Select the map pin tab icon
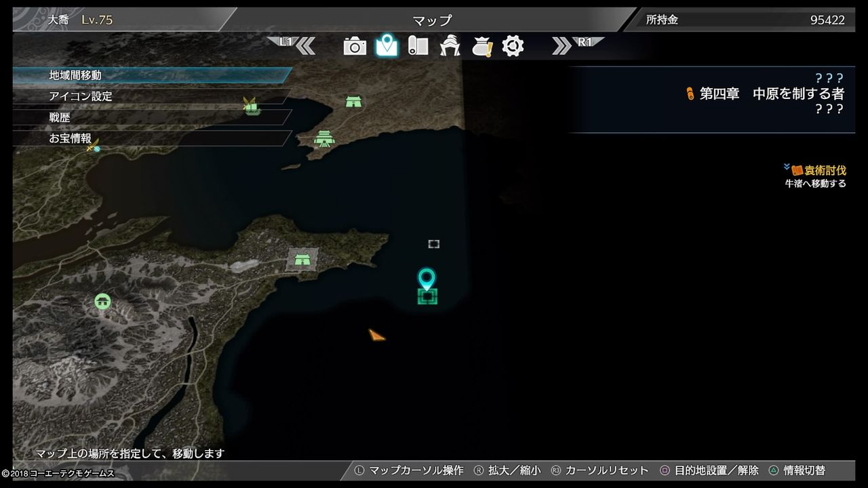 point(387,45)
